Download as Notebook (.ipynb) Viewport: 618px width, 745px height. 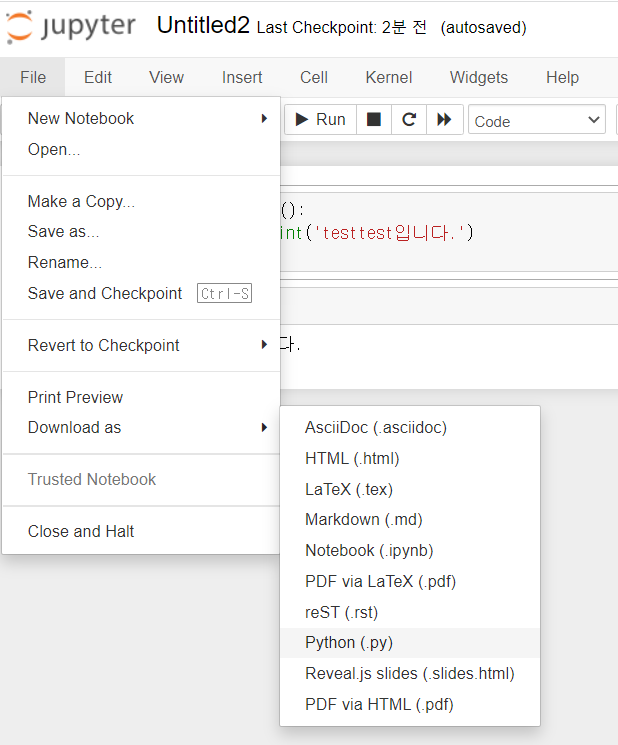point(410,550)
